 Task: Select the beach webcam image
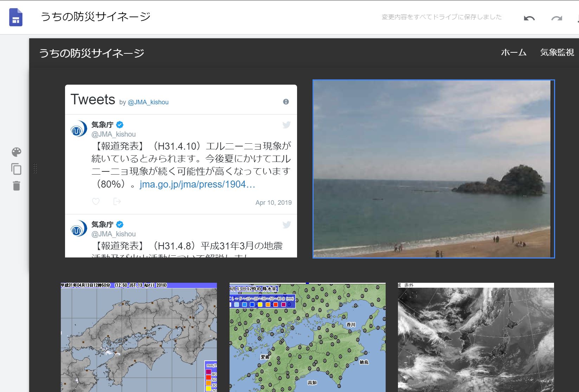pyautogui.click(x=433, y=169)
